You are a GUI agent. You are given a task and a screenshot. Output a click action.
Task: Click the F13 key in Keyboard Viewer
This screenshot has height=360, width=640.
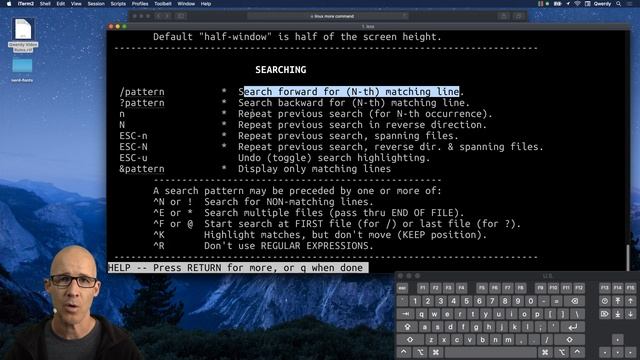tap(605, 288)
